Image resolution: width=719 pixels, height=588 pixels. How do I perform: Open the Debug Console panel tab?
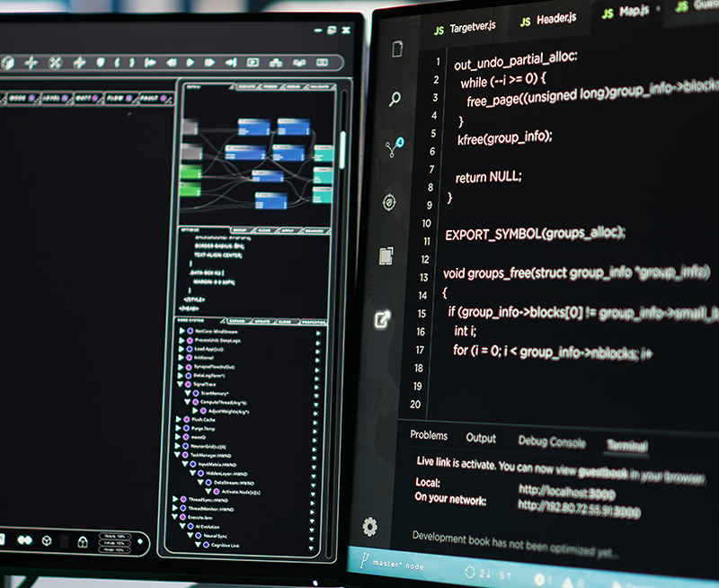(x=552, y=441)
